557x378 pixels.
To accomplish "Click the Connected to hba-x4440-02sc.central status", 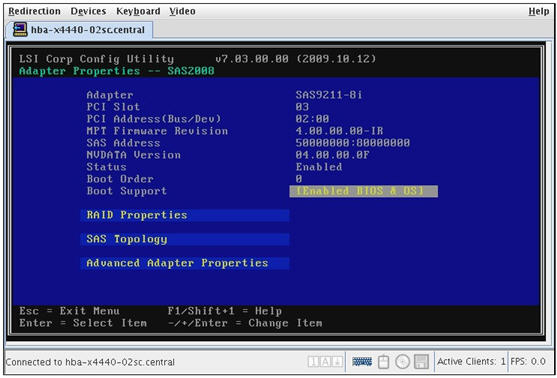I will tap(90, 362).
